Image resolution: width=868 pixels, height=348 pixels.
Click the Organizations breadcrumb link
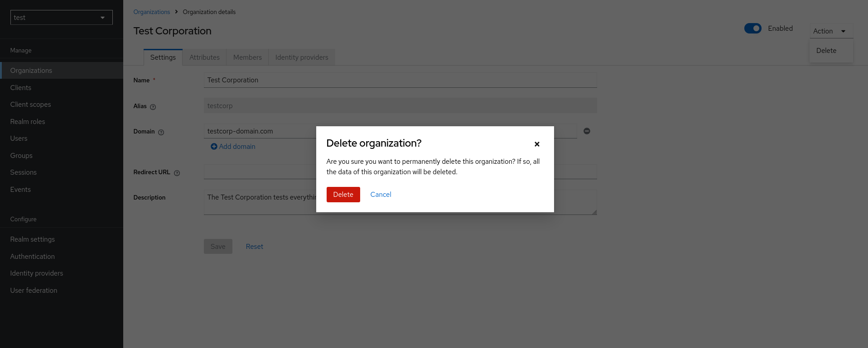click(x=151, y=12)
